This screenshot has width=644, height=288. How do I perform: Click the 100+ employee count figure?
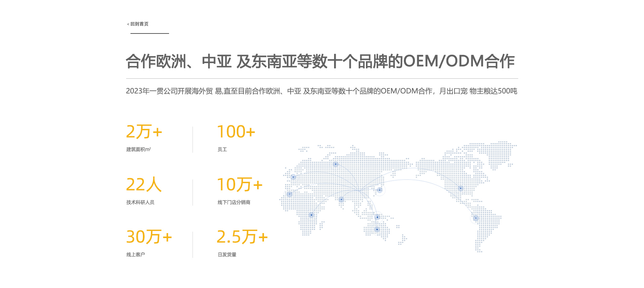236,132
